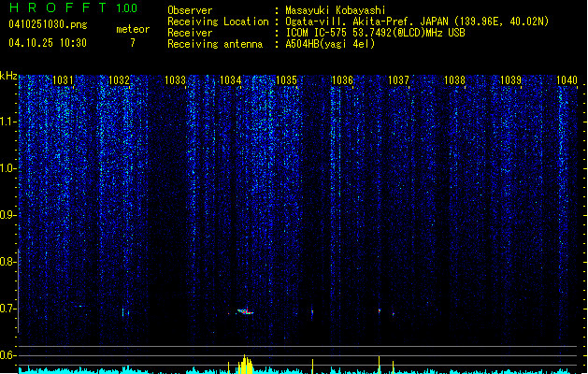
Task: Click the 0.9 kHz frequency tick label
Action: (x=7, y=215)
